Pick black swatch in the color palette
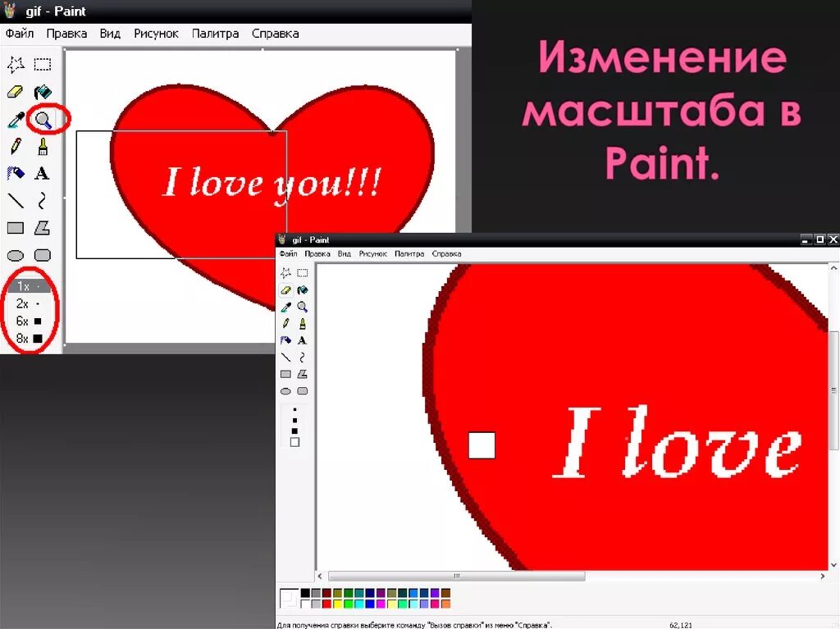This screenshot has height=629, width=840. pos(305,593)
